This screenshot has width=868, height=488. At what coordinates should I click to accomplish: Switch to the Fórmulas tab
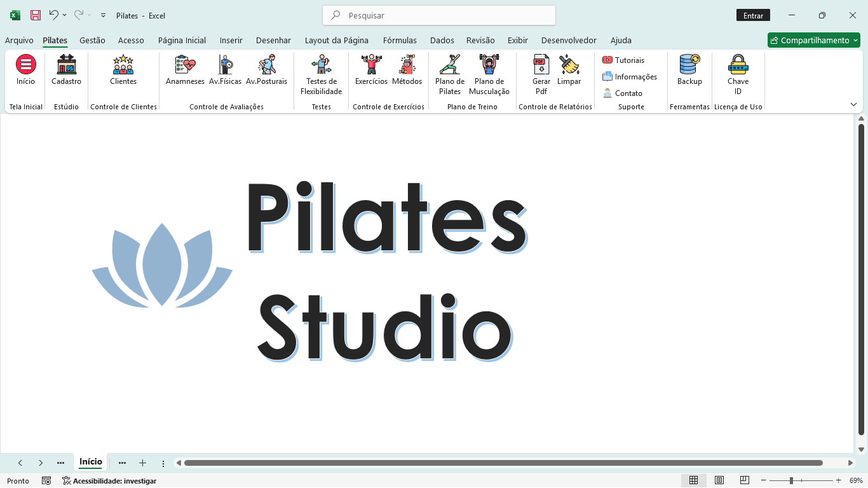[x=400, y=40]
